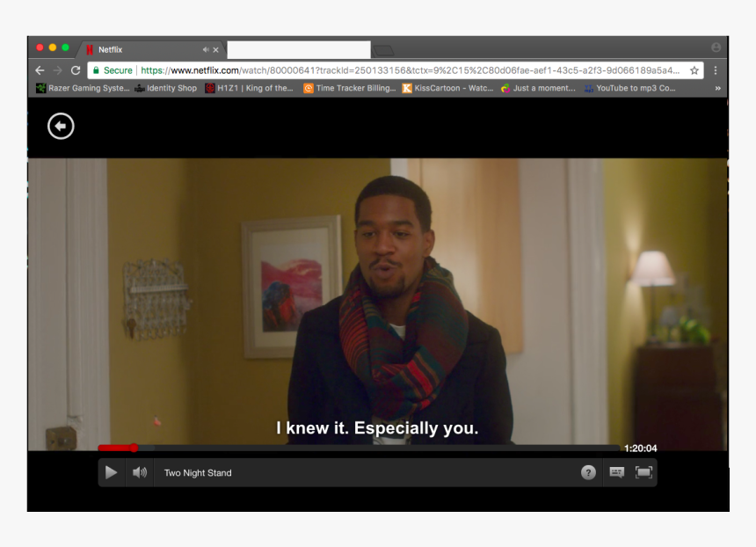This screenshot has width=756, height=547.
Task: Click the Netflix URL in the address bar
Action: (410, 70)
